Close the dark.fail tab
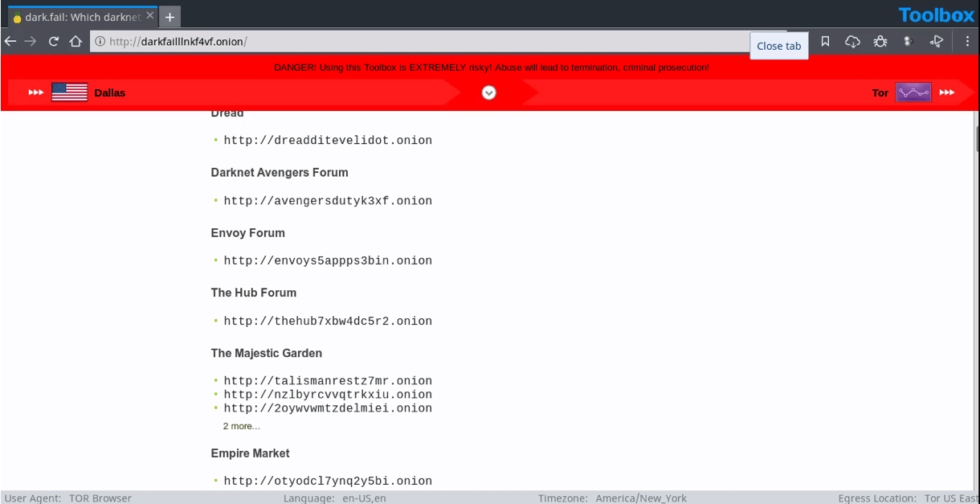Viewport: 980px width, 504px height. pos(149,16)
